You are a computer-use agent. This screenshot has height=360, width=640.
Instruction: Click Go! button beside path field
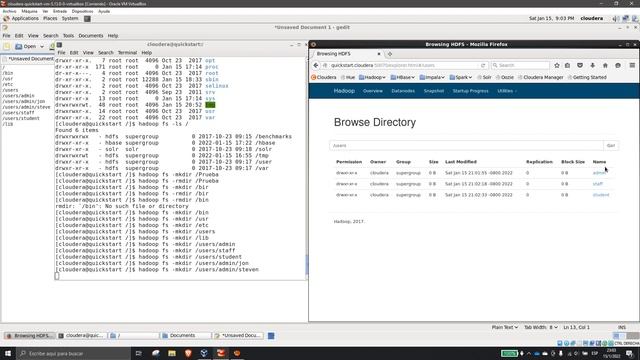point(611,146)
